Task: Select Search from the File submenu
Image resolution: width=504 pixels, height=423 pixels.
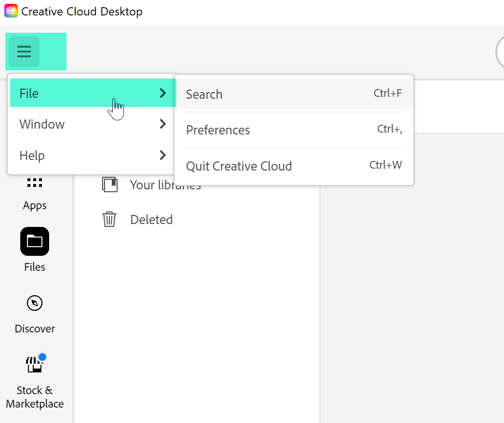Action: click(x=204, y=94)
